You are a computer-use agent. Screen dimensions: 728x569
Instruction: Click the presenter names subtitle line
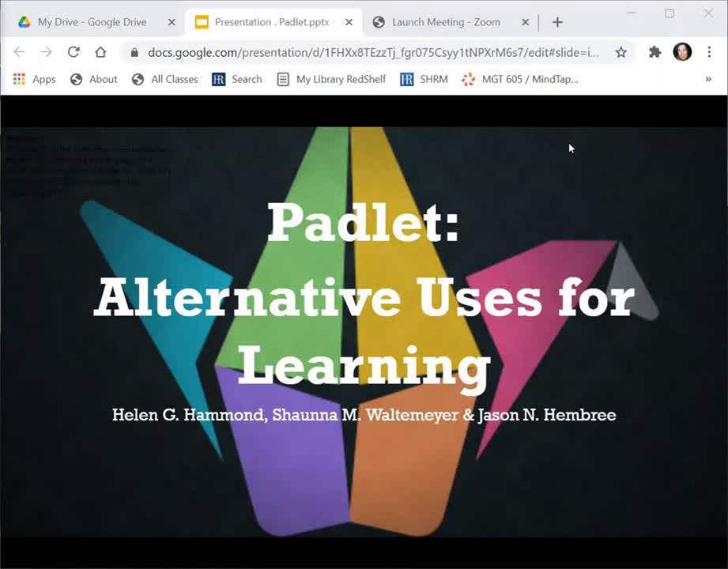(x=364, y=414)
